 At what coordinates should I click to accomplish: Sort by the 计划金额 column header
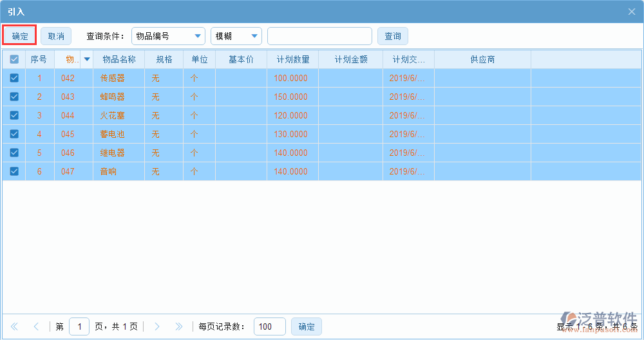coord(351,59)
